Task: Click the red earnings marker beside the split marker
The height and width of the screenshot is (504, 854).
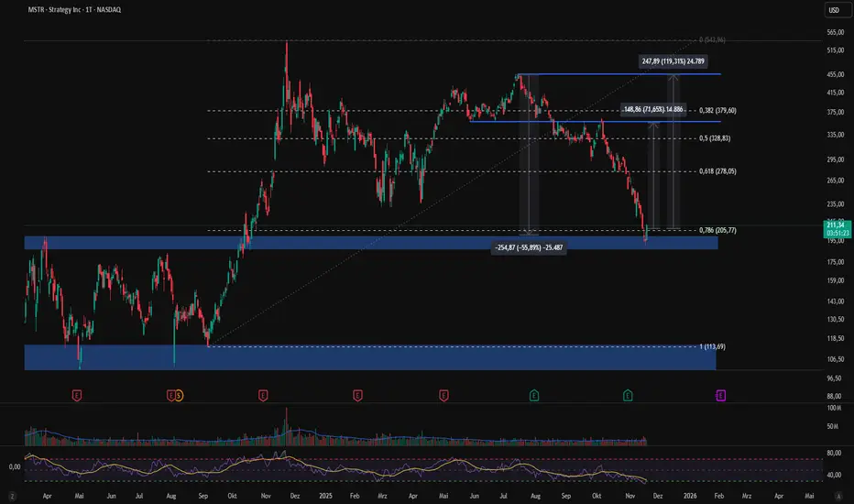Action: tap(170, 396)
